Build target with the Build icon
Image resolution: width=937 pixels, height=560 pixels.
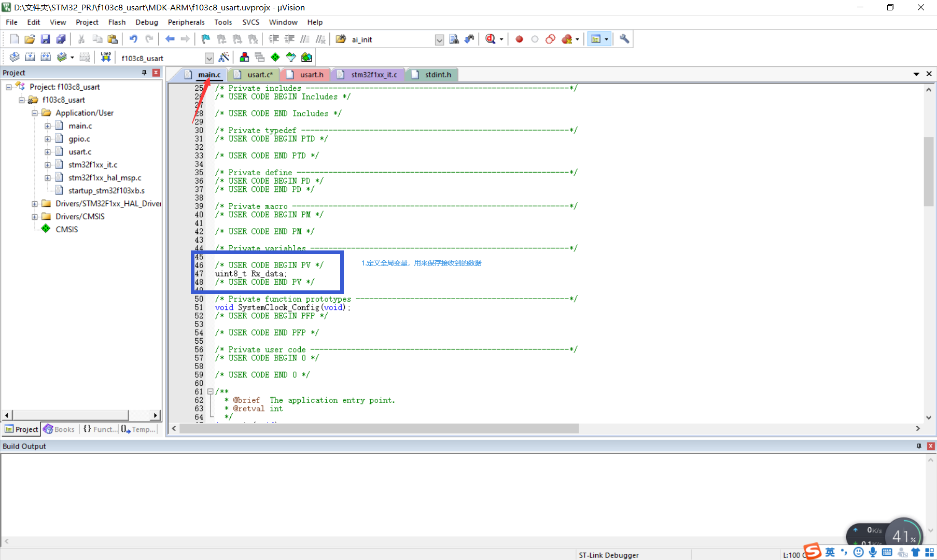pos(30,58)
